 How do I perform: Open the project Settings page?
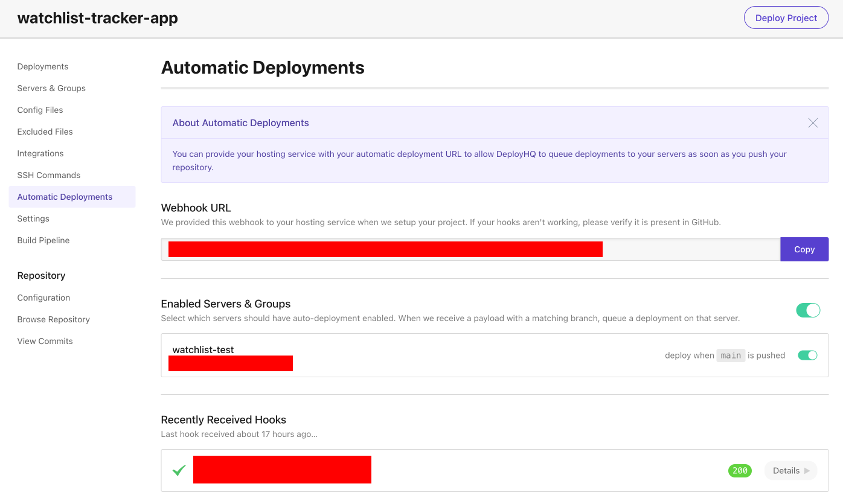(x=33, y=219)
